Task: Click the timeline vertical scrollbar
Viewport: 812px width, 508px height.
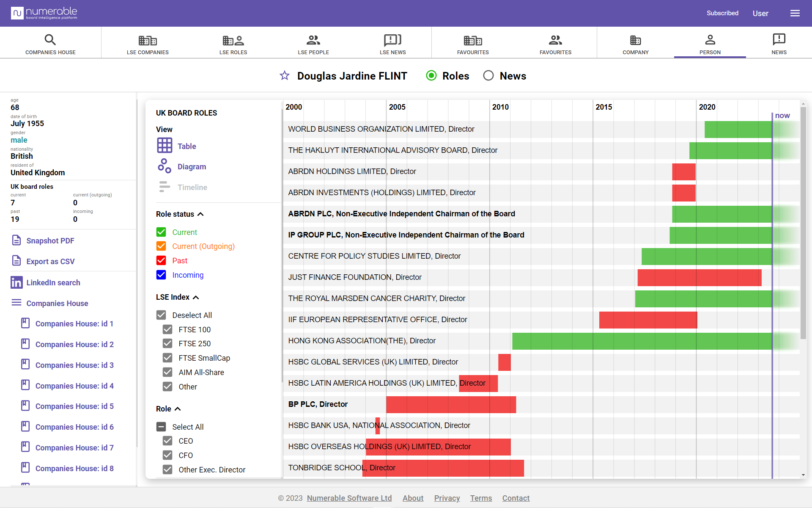Action: (x=803, y=222)
